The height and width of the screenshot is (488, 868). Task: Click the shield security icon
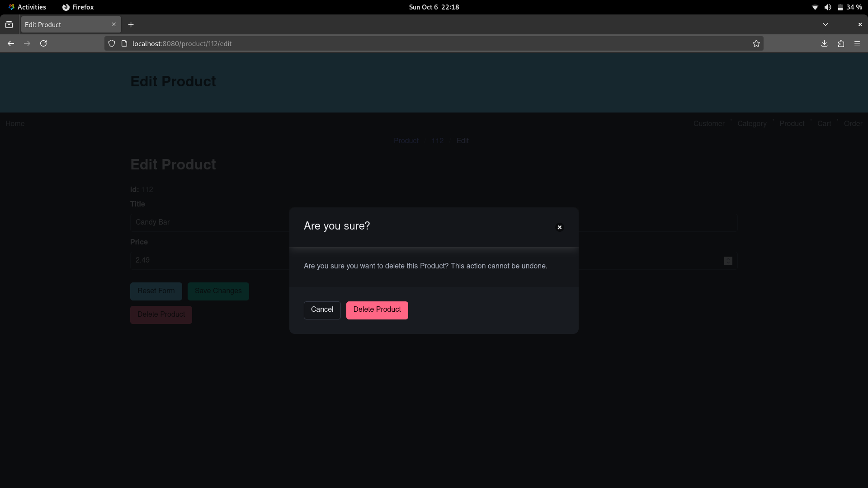pyautogui.click(x=112, y=43)
